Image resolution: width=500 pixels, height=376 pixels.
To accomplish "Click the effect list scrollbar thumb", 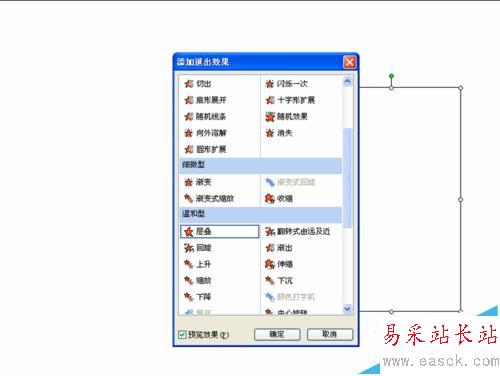I will [347, 178].
